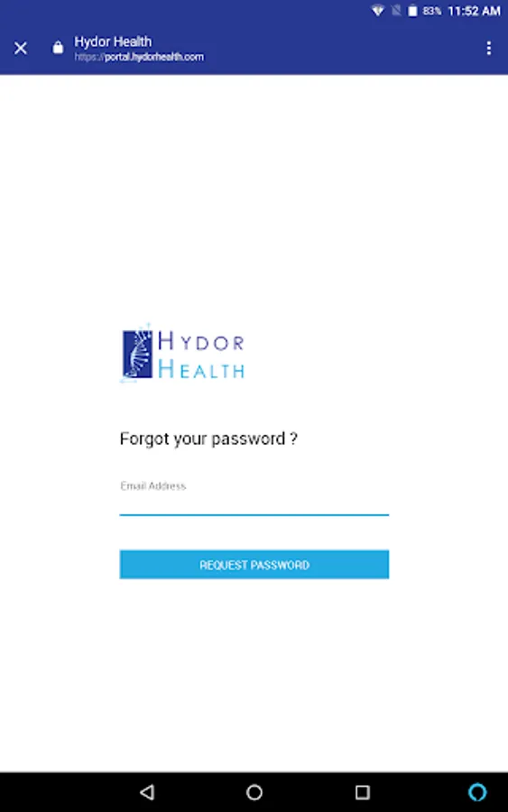Click the Forgot your password heading
508x812 pixels.
208,438
